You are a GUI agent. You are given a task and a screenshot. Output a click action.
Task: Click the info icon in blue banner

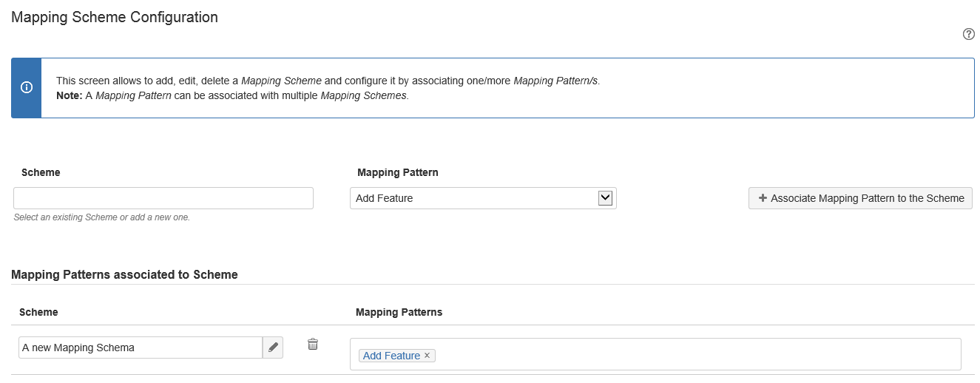(x=27, y=87)
